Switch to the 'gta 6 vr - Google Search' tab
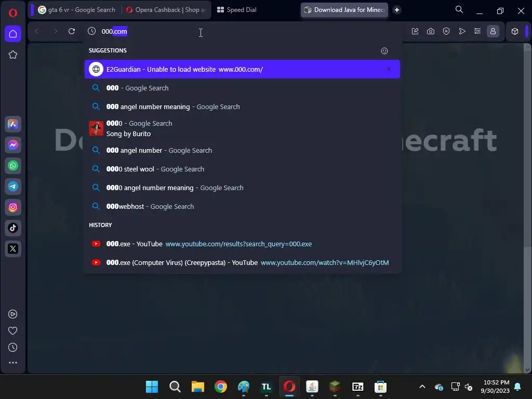The width and height of the screenshot is (532, 399). (76, 10)
